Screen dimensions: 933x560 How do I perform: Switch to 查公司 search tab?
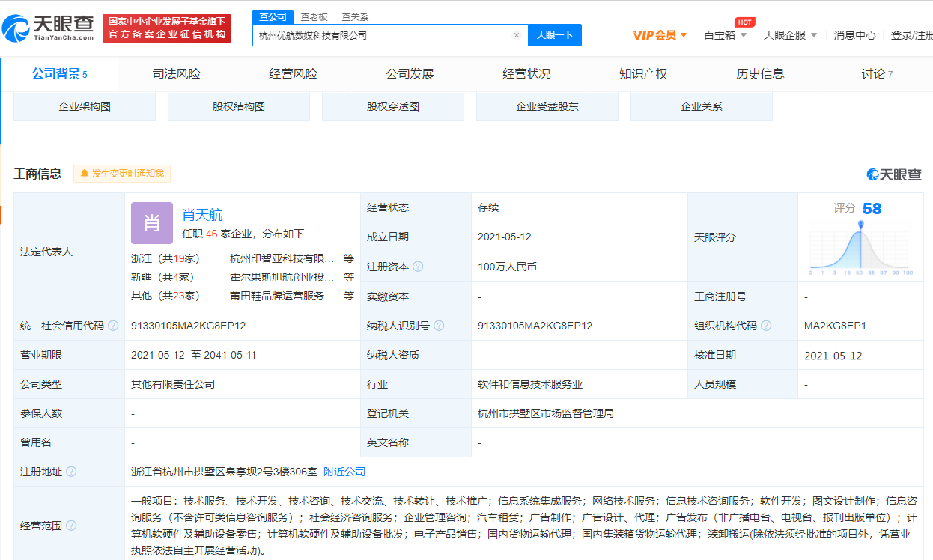[273, 16]
